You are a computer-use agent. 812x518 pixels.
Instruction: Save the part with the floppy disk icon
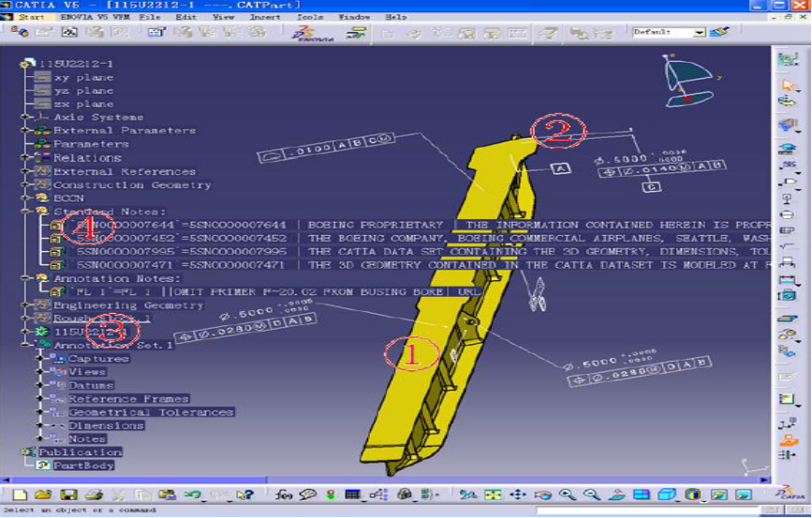click(x=67, y=495)
